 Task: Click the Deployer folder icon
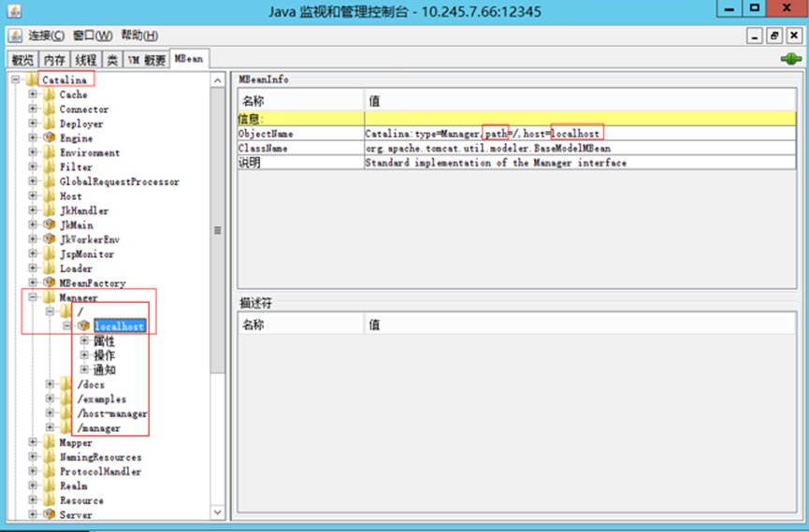50,123
